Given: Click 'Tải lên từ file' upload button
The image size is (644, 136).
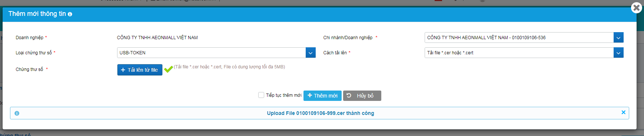Looking at the screenshot, I should 140,70.
